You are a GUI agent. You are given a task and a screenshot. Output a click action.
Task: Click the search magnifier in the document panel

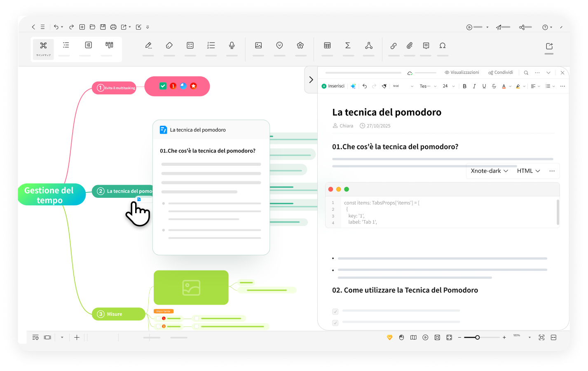click(526, 72)
